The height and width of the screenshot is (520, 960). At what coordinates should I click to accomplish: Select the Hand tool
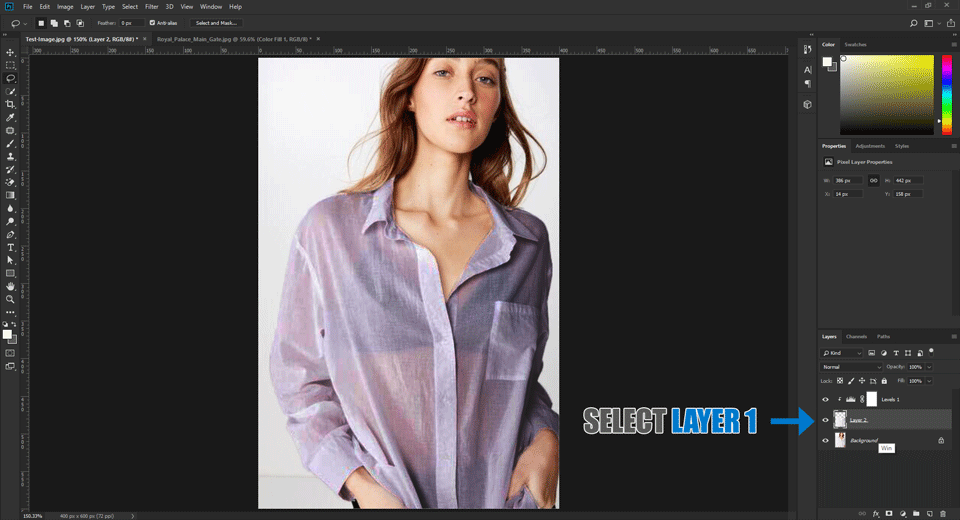pyautogui.click(x=10, y=286)
